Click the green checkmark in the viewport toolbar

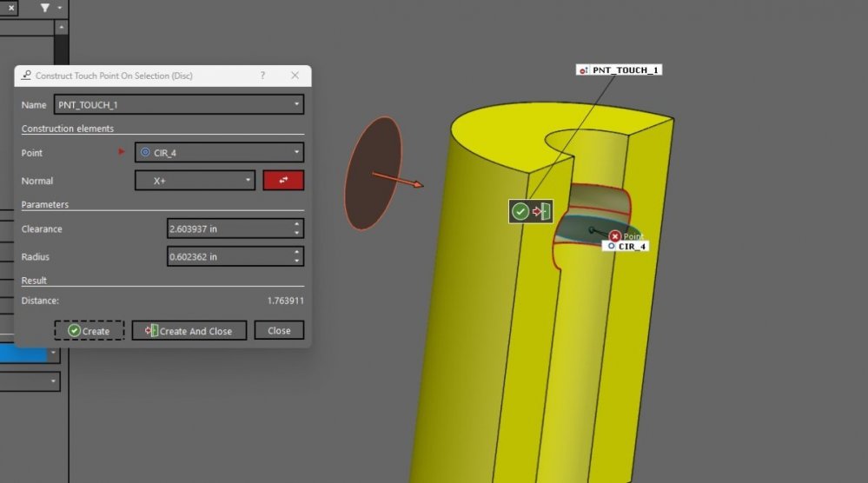(520, 211)
